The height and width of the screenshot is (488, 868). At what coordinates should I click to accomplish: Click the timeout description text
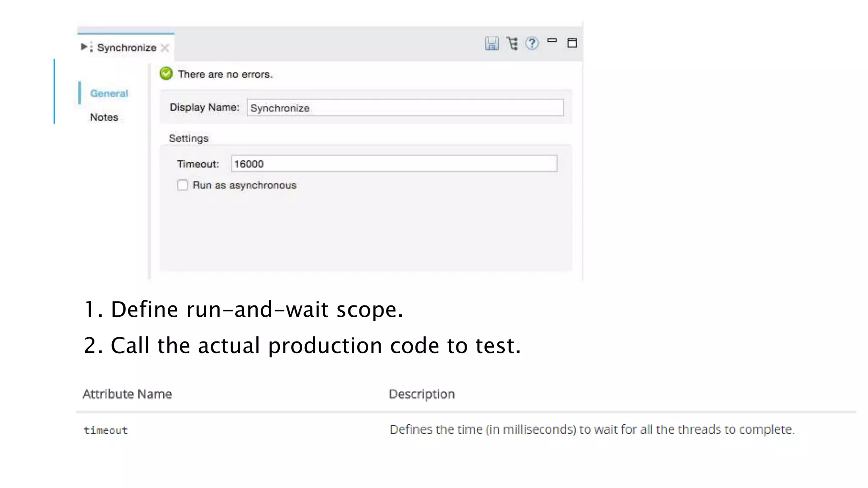coord(592,430)
